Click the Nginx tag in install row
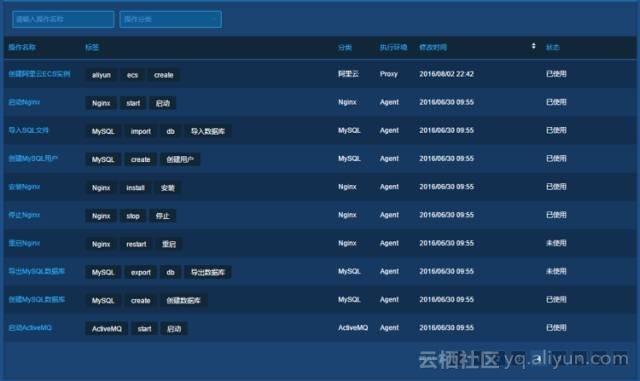 [x=101, y=188]
